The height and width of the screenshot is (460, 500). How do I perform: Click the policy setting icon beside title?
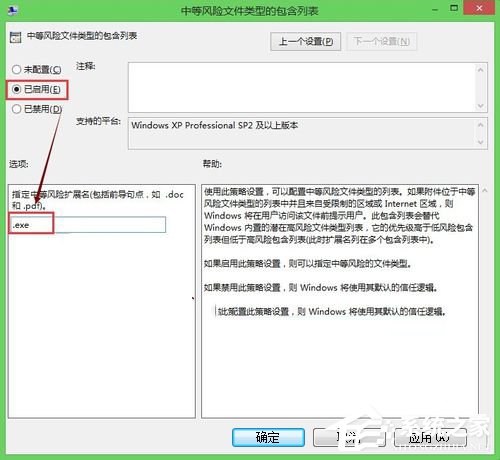pos(15,37)
